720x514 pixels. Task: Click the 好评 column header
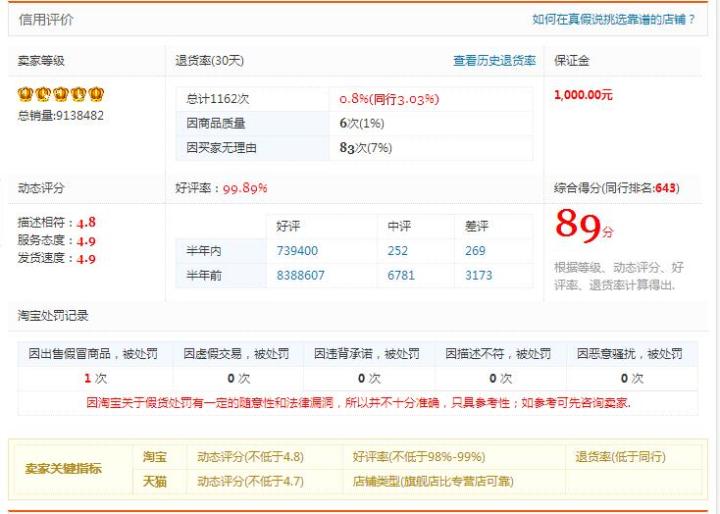coord(288,226)
